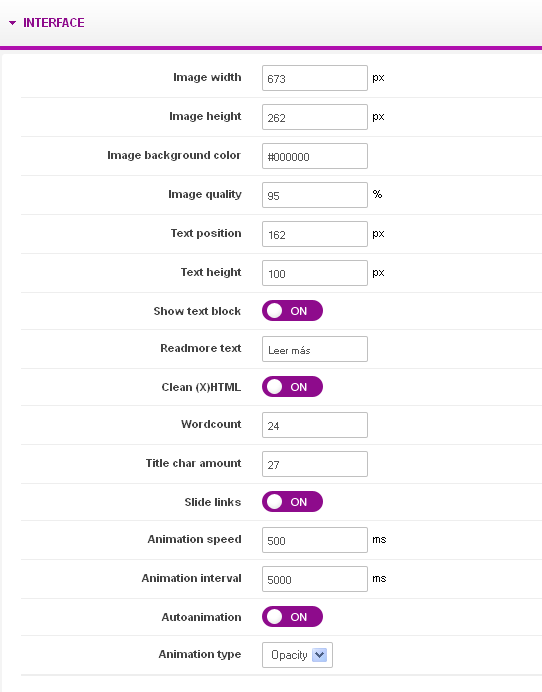Open the Animation type dropdown arrow
This screenshot has height=692, width=542.
click(x=320, y=655)
